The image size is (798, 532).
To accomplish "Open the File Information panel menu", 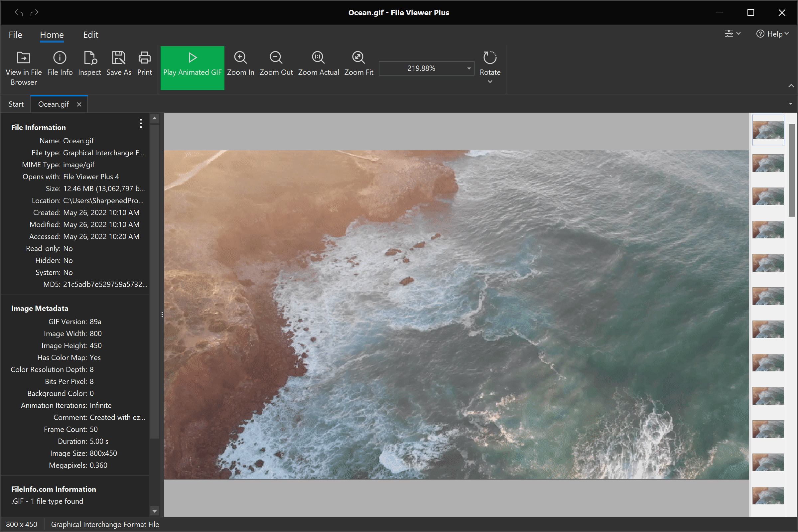I will (140, 123).
